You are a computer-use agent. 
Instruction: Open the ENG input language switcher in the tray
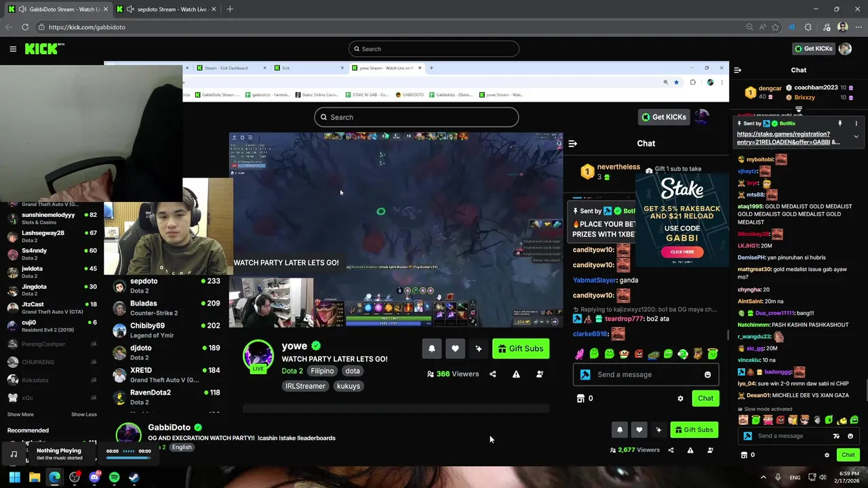(x=795, y=478)
